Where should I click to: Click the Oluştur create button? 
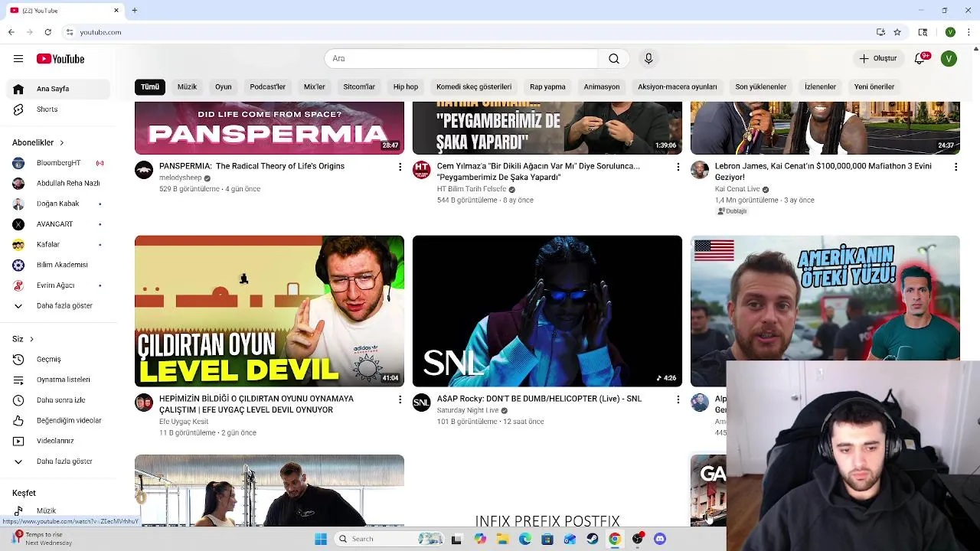[878, 59]
